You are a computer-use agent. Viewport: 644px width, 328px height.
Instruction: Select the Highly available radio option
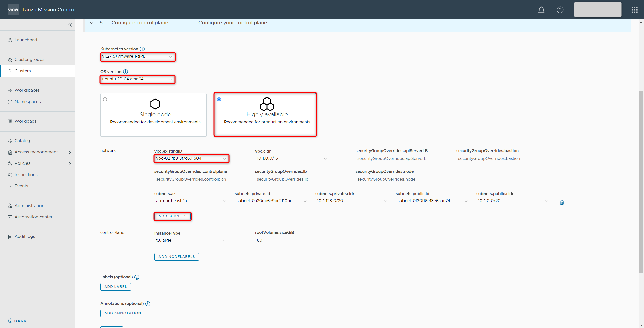(219, 100)
